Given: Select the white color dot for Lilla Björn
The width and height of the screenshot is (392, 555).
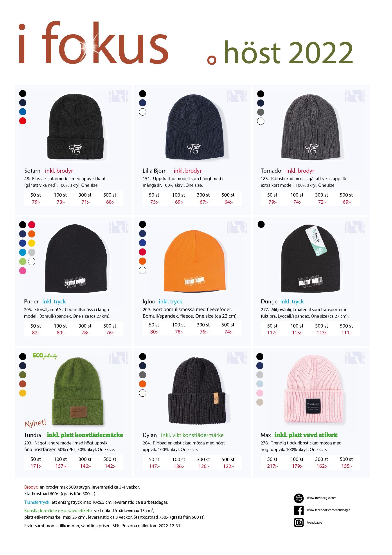Looking at the screenshot, I should pyautogui.click(x=142, y=112).
